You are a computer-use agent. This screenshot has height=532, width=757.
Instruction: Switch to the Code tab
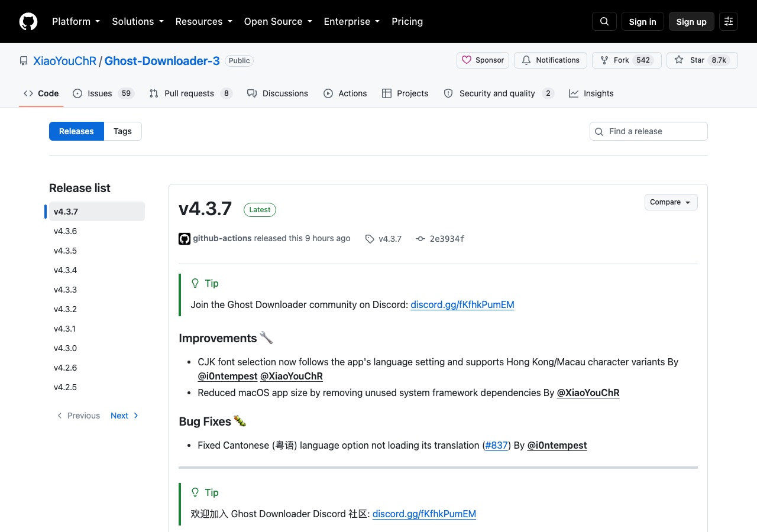(x=41, y=93)
